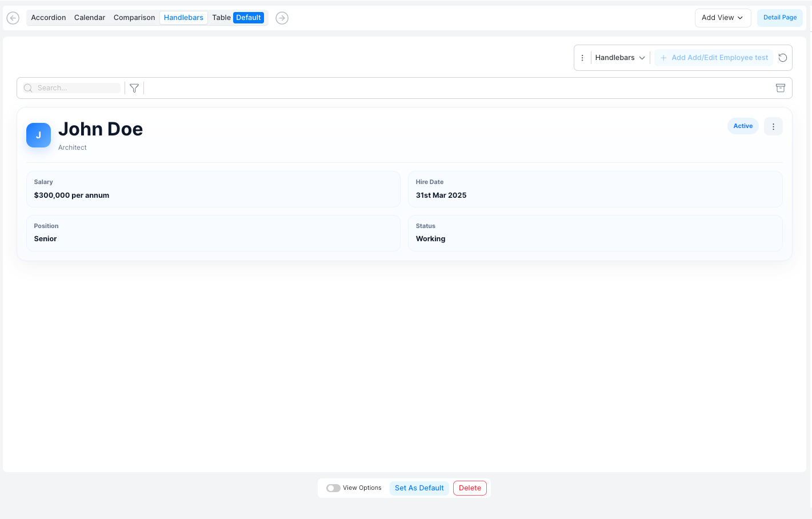Click the Active status badge on John Doe
The image size is (812, 519).
743,126
